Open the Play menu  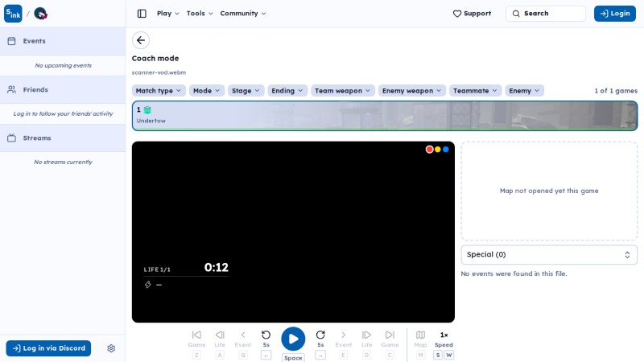[168, 14]
